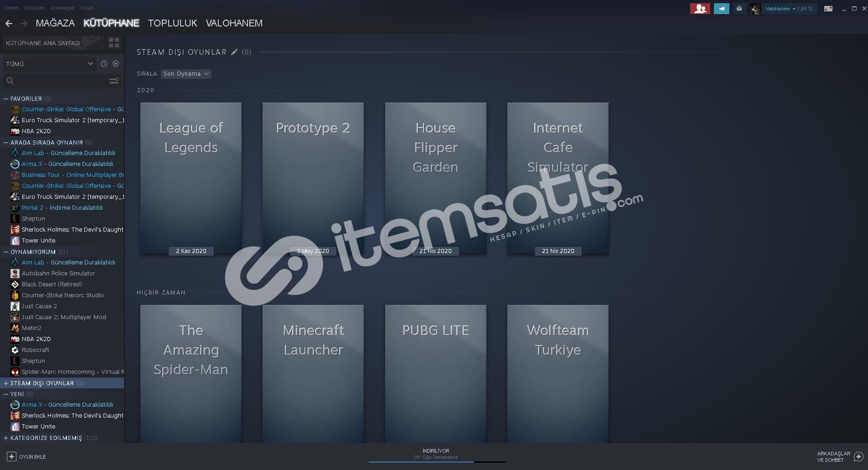Expand STEAM DIŞI OYUNLAR in sidebar
The height and width of the screenshot is (470, 868).
(6, 383)
